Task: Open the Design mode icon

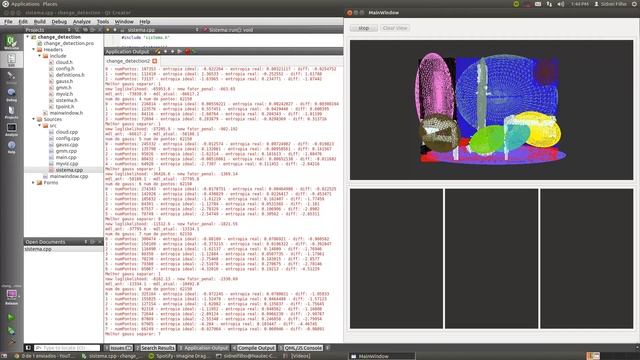Action: (11, 77)
